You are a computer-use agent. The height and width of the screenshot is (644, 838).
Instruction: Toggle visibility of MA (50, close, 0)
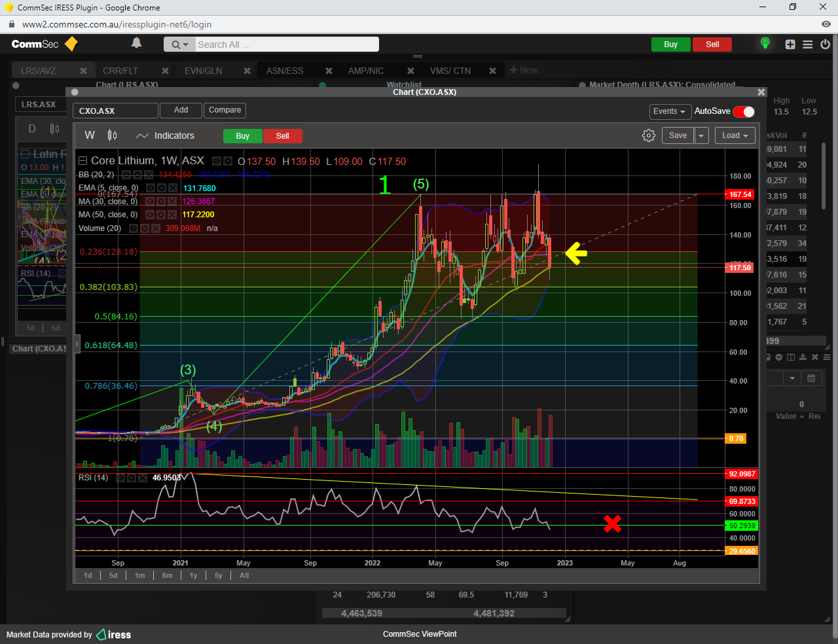pos(150,215)
